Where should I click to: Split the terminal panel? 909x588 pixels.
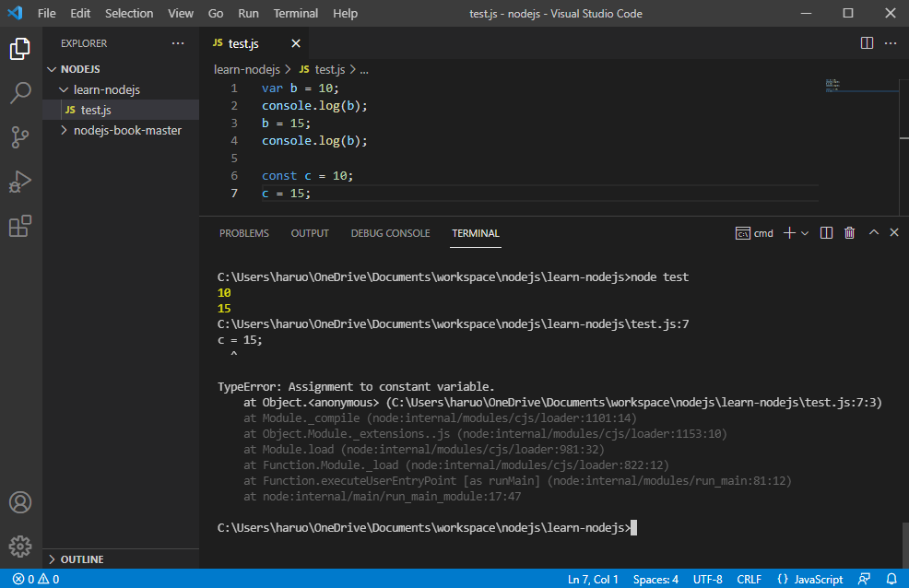click(x=826, y=233)
